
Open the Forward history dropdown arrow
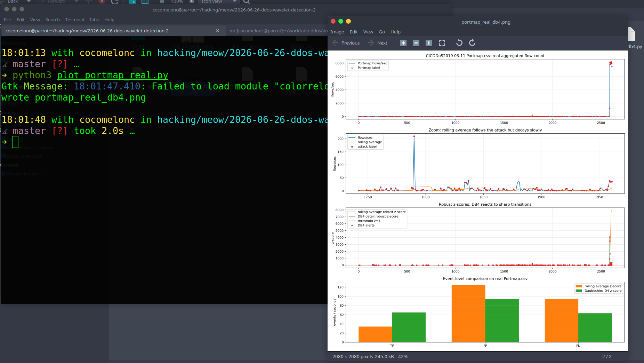77,1
